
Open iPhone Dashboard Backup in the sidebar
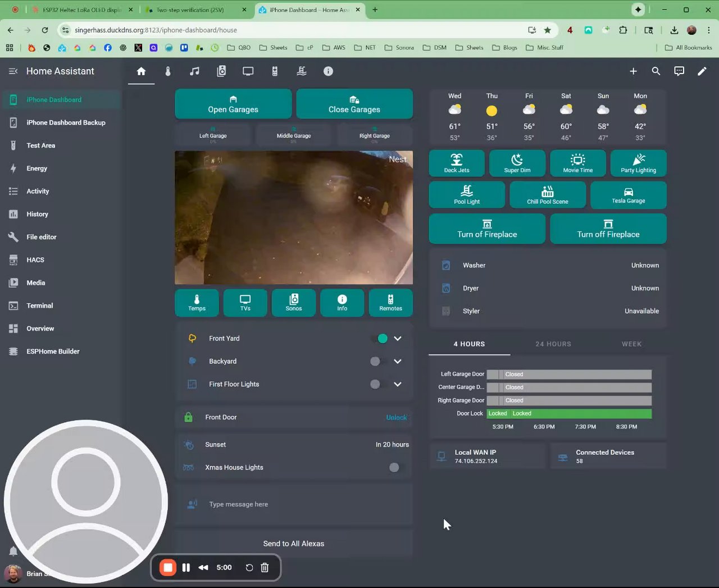pyautogui.click(x=61, y=122)
